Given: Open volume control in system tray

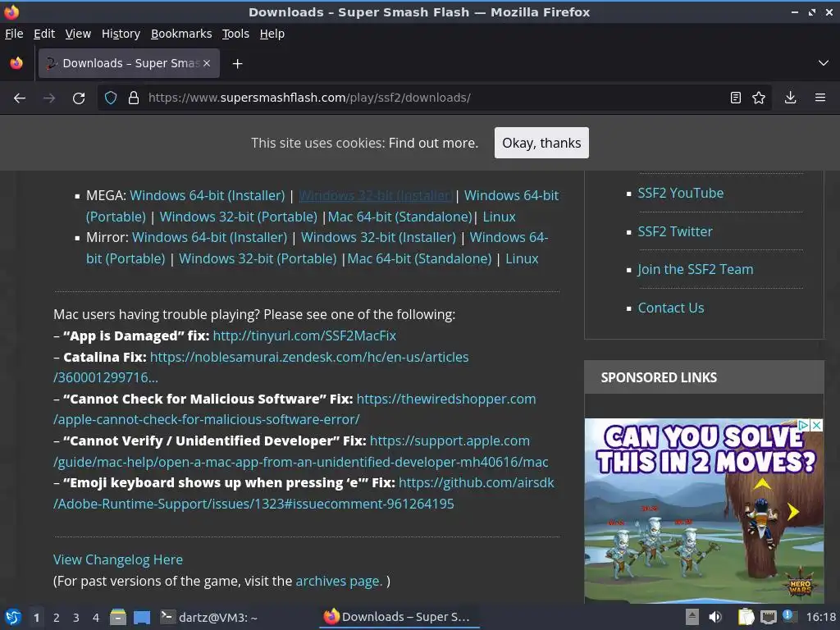Looking at the screenshot, I should 715,617.
